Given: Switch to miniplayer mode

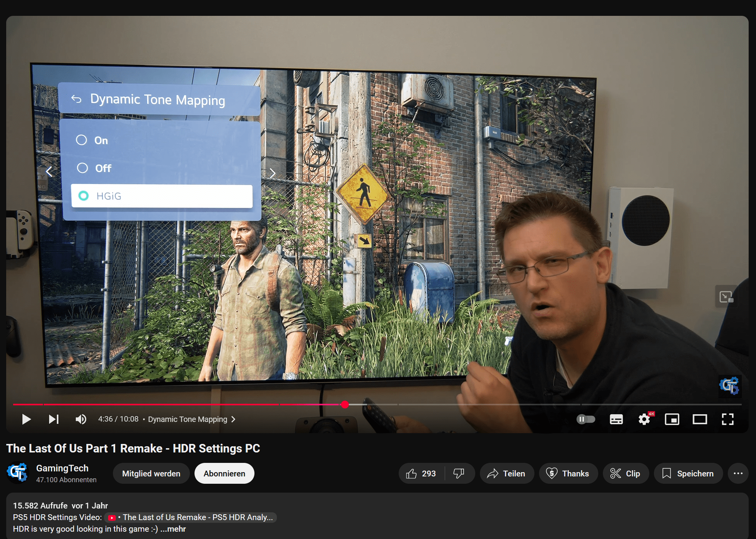Looking at the screenshot, I should [x=672, y=419].
